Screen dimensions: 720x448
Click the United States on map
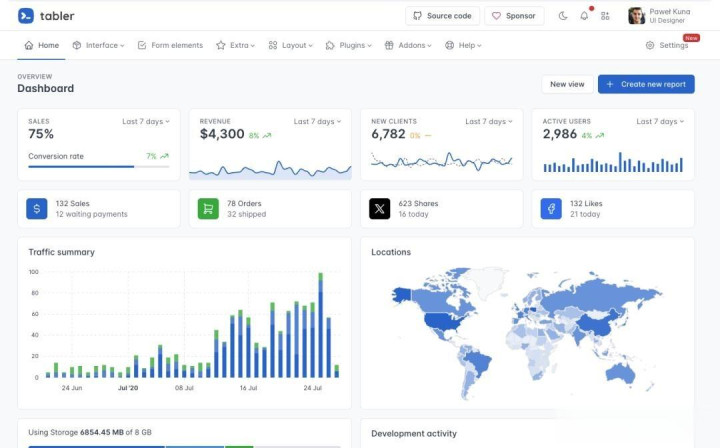[x=442, y=321]
